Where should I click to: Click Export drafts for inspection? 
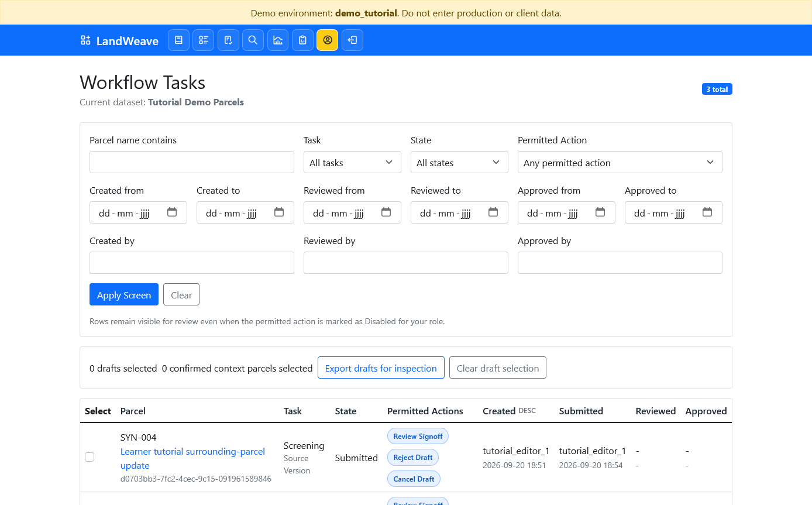point(381,367)
